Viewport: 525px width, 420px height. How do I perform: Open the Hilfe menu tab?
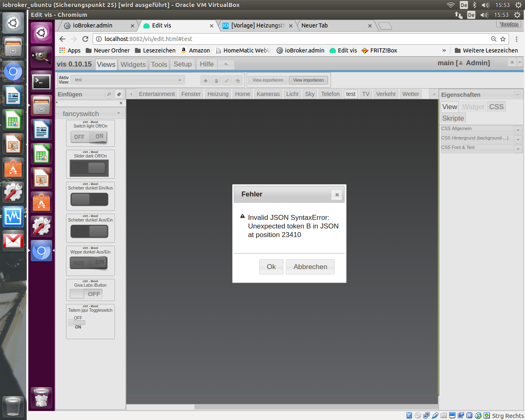(x=207, y=64)
